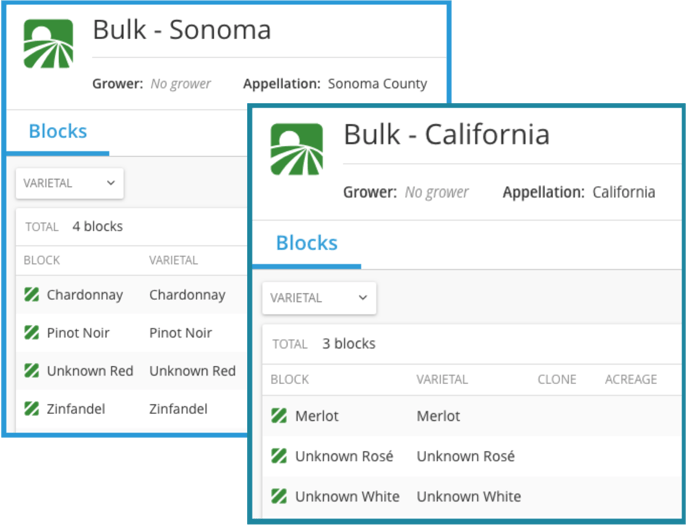Viewport: 688px width, 526px height.
Task: Click the Unknown White block icon
Action: coord(280,496)
